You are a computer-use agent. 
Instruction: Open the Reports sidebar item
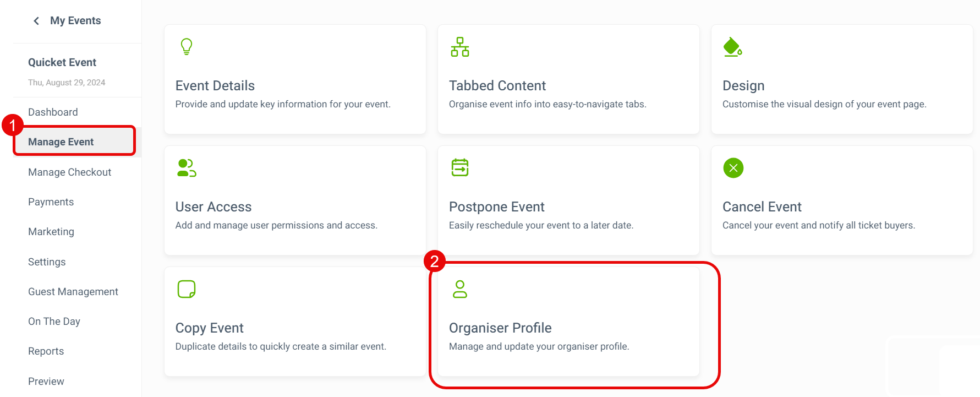(x=46, y=351)
